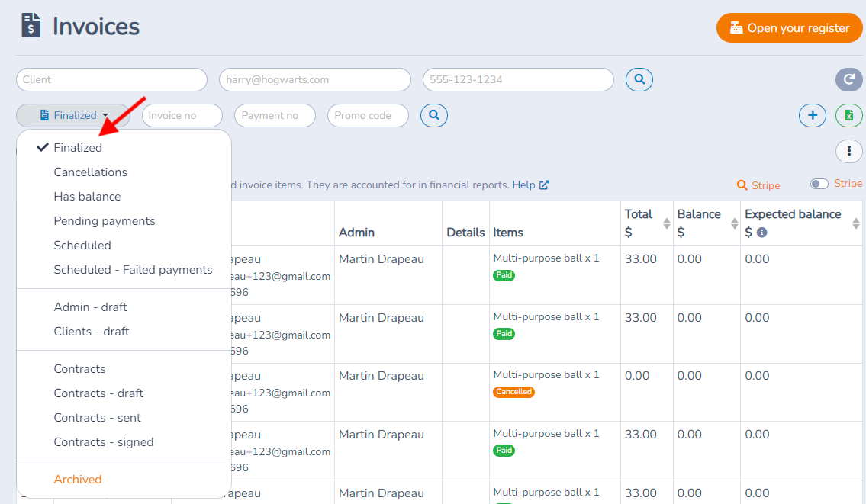The height and width of the screenshot is (504, 866).
Task: Focus the Invoice no field
Action: 182,115
